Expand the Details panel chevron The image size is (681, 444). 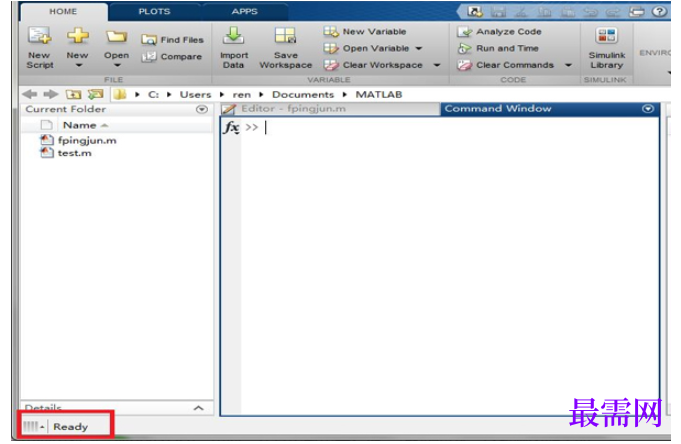[198, 408]
